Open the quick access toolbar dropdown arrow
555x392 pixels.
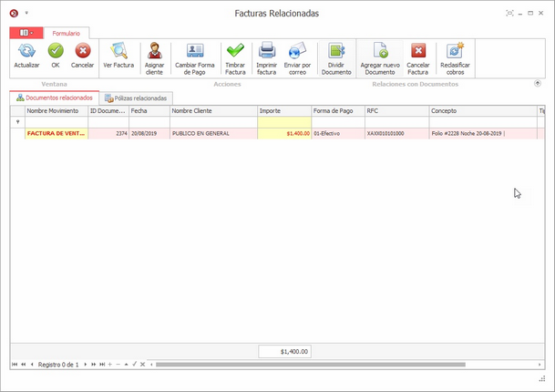[26, 14]
